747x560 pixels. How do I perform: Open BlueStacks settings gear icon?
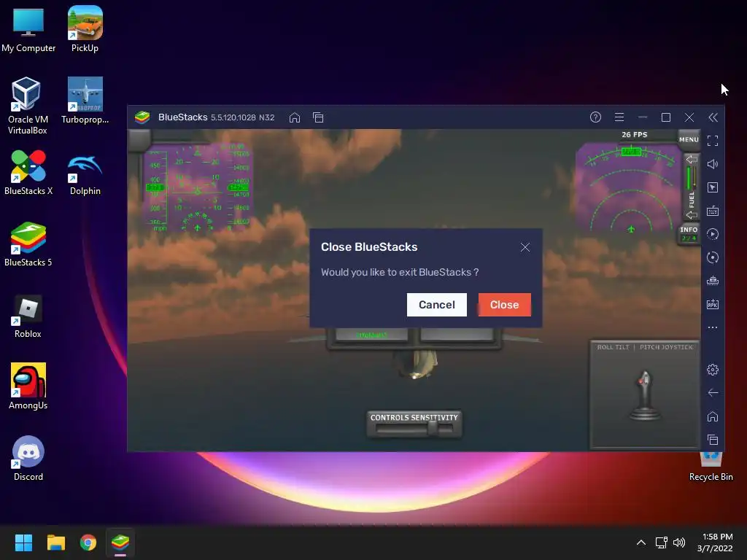pyautogui.click(x=713, y=370)
